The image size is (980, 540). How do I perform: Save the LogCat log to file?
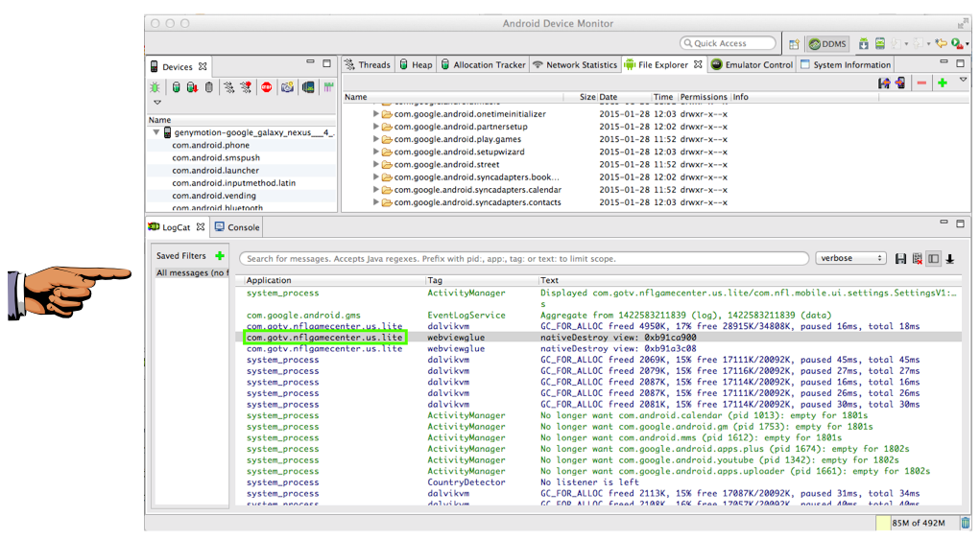click(x=900, y=259)
